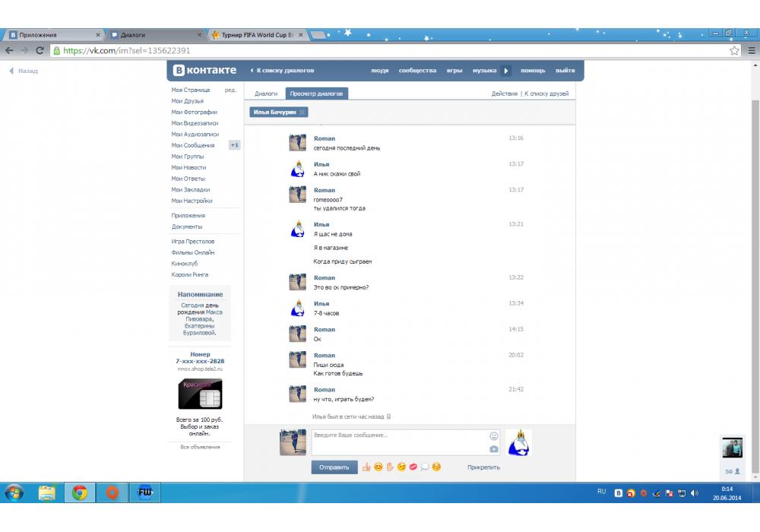Click the К списку друзей link

546,93
